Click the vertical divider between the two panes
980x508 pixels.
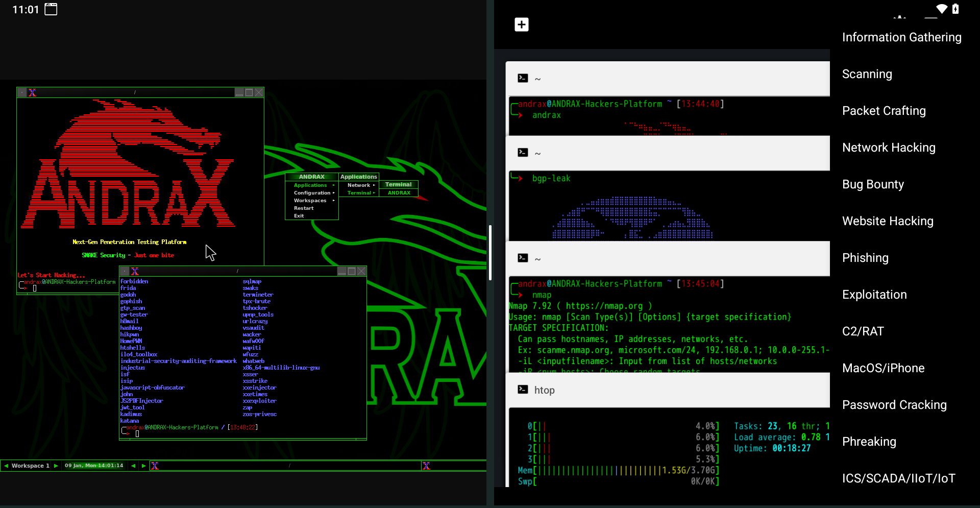pos(490,252)
